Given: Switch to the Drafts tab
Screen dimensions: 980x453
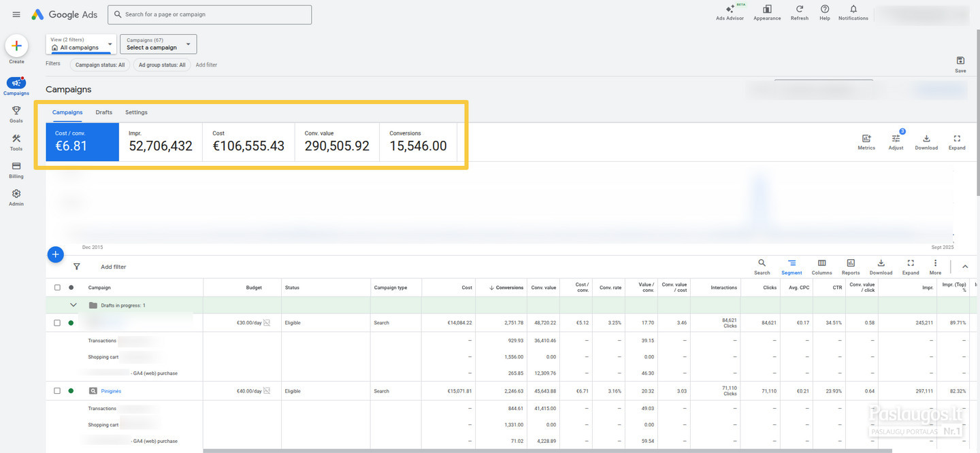Looking at the screenshot, I should pos(104,112).
